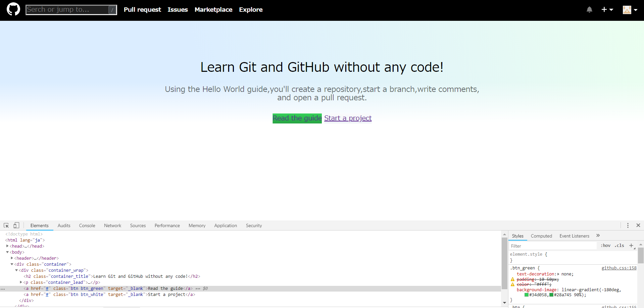Click the GitHub Octocat logo

coord(13,9)
